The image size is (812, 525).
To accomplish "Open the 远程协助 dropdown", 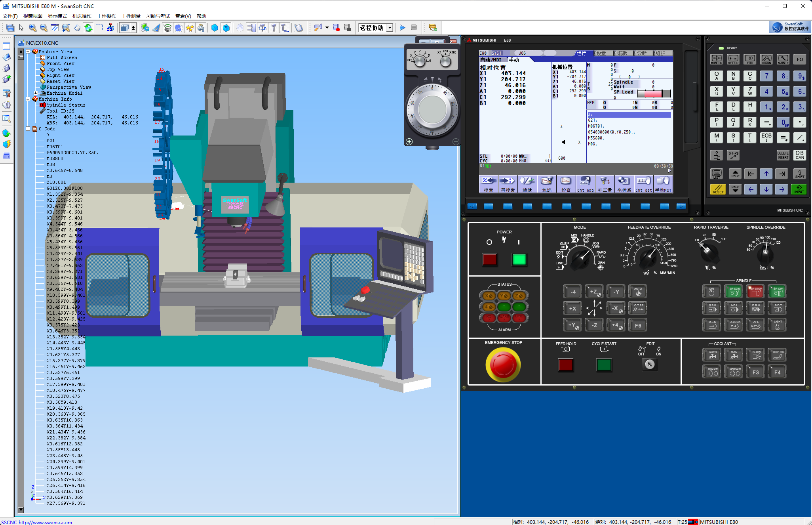I will [390, 28].
